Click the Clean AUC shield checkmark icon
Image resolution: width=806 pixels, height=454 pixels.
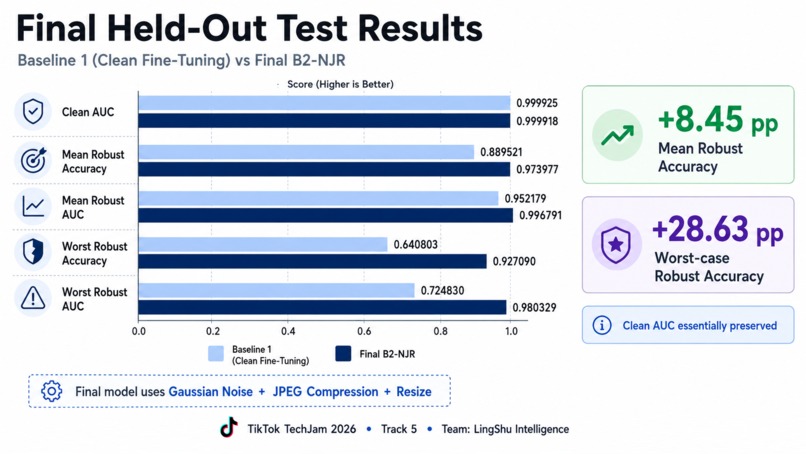33,112
